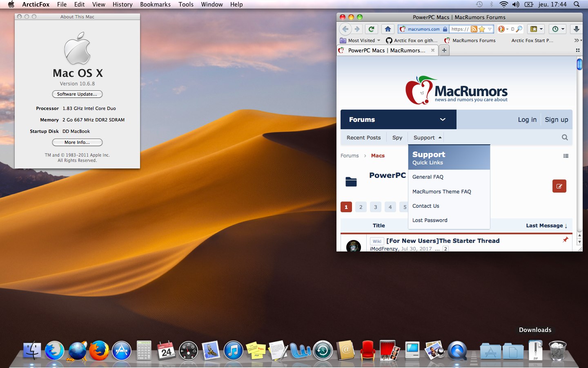Open Recent Posts in forum navigation

363,137
